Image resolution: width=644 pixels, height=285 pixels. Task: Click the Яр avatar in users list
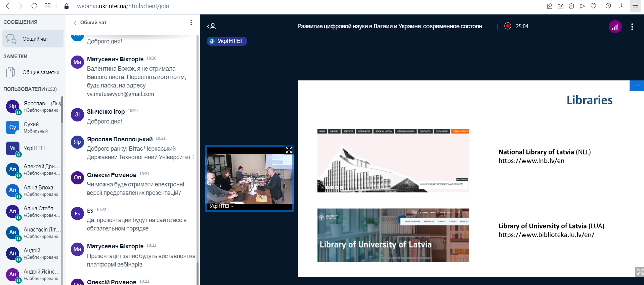tap(13, 106)
